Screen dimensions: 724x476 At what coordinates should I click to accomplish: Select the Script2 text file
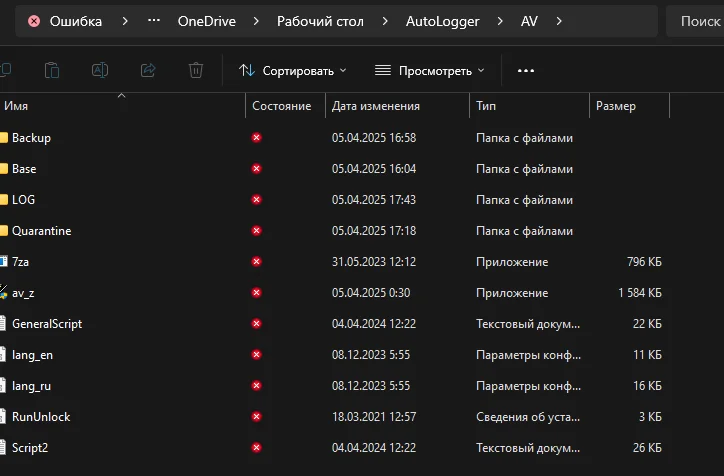pyautogui.click(x=335, y=447)
